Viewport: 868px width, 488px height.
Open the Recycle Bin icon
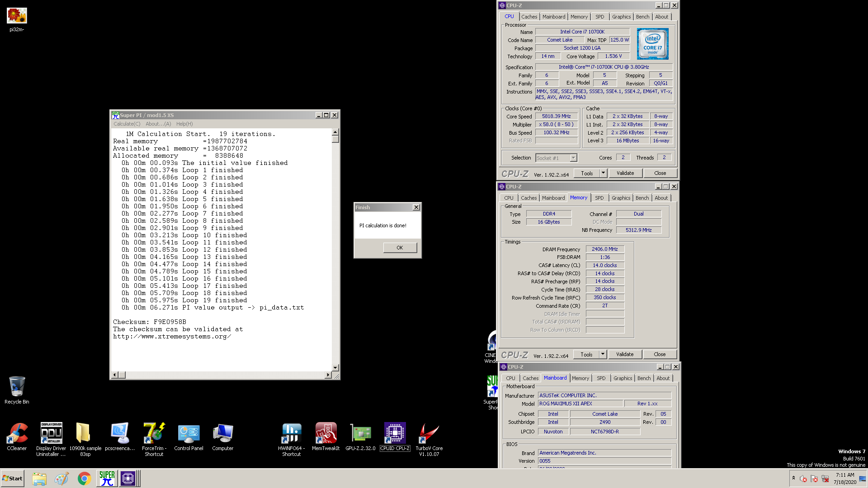tap(17, 390)
